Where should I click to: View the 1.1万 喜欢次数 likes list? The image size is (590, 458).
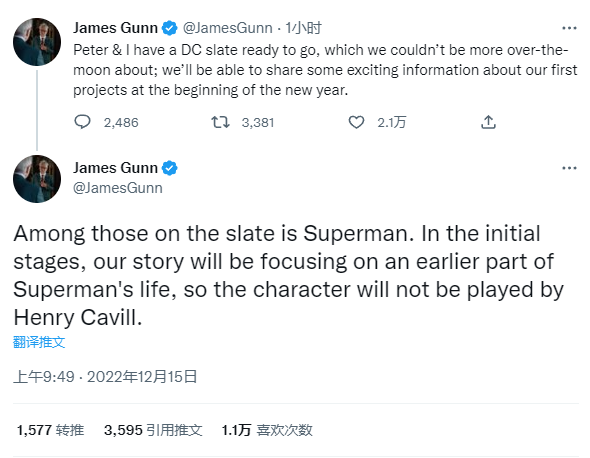[267, 430]
